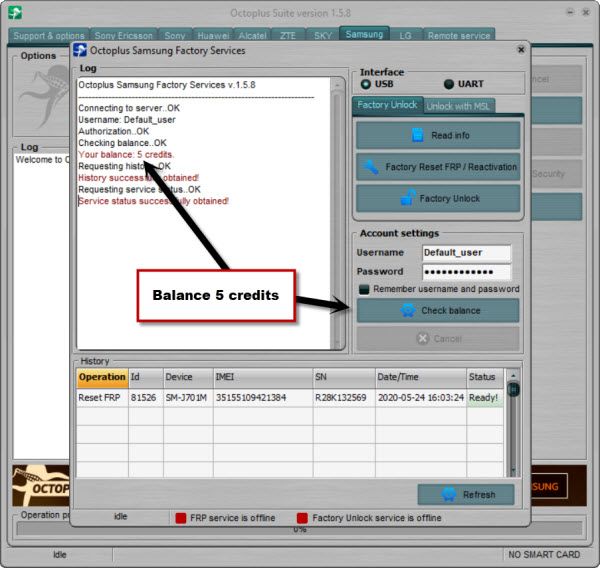The width and height of the screenshot is (600, 568).
Task: Open the ZTE tab
Action: [288, 36]
